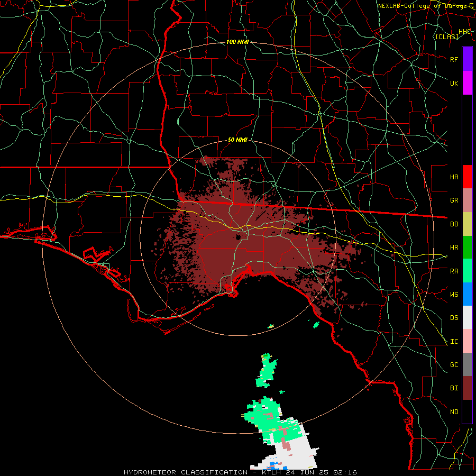
Task: Click the 'GC' legend label text
Action: (454, 365)
